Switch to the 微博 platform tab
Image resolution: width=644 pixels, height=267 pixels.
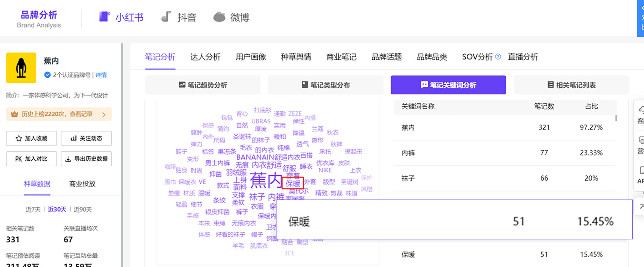[x=231, y=17]
